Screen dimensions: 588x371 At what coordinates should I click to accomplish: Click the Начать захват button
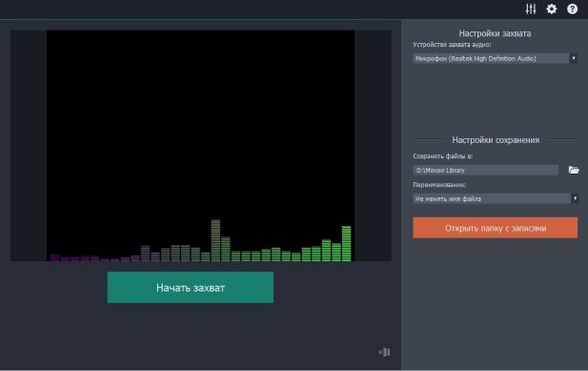pos(191,287)
